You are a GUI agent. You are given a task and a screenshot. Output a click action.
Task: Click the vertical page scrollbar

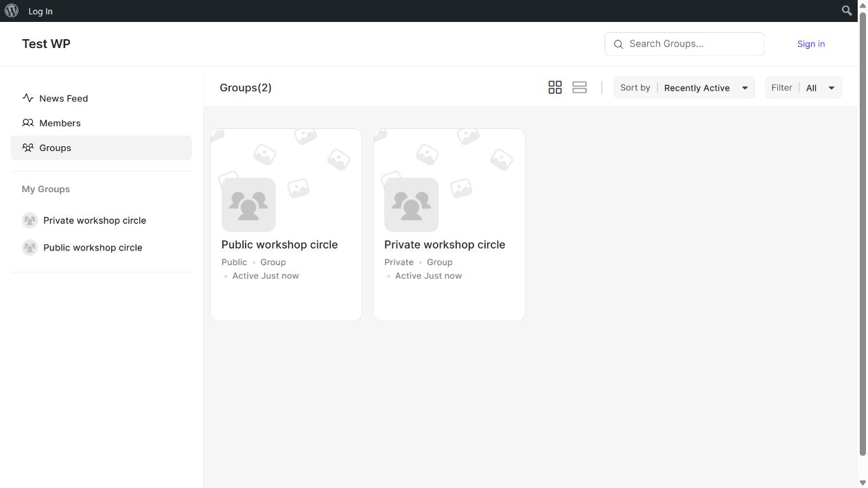(863, 233)
